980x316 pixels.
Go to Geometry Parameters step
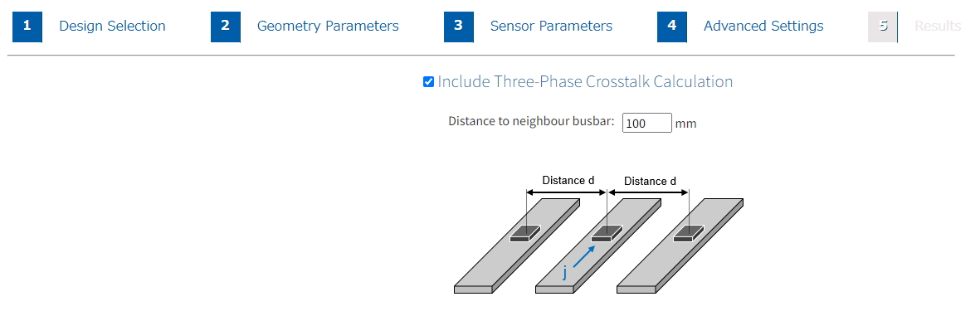(328, 27)
